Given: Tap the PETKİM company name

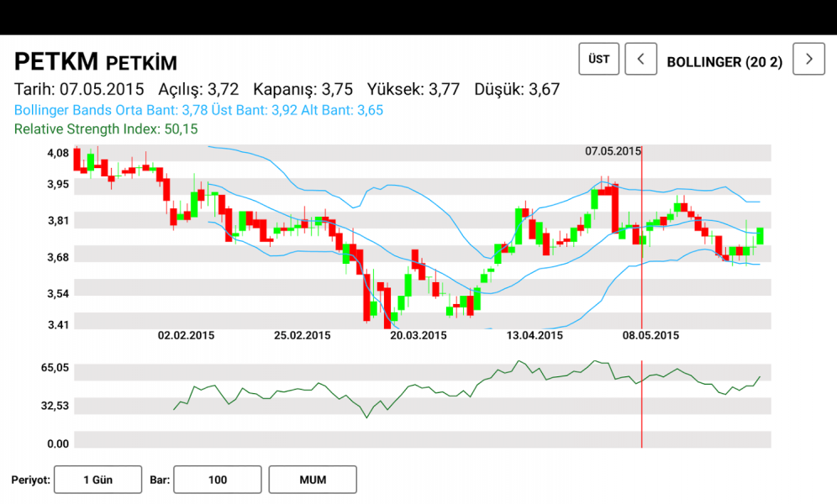Looking at the screenshot, I should (141, 63).
